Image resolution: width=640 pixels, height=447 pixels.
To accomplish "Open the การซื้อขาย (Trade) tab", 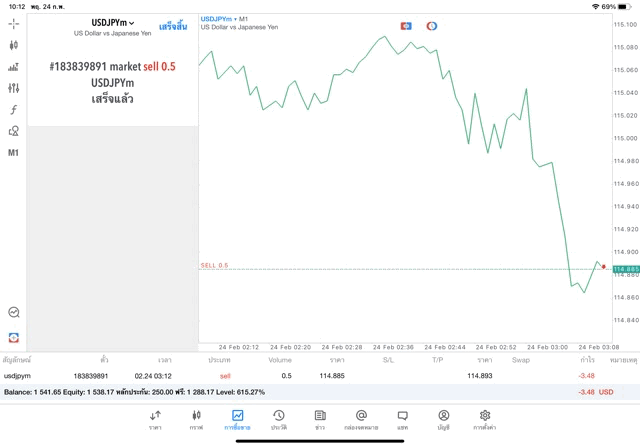I will [238, 420].
